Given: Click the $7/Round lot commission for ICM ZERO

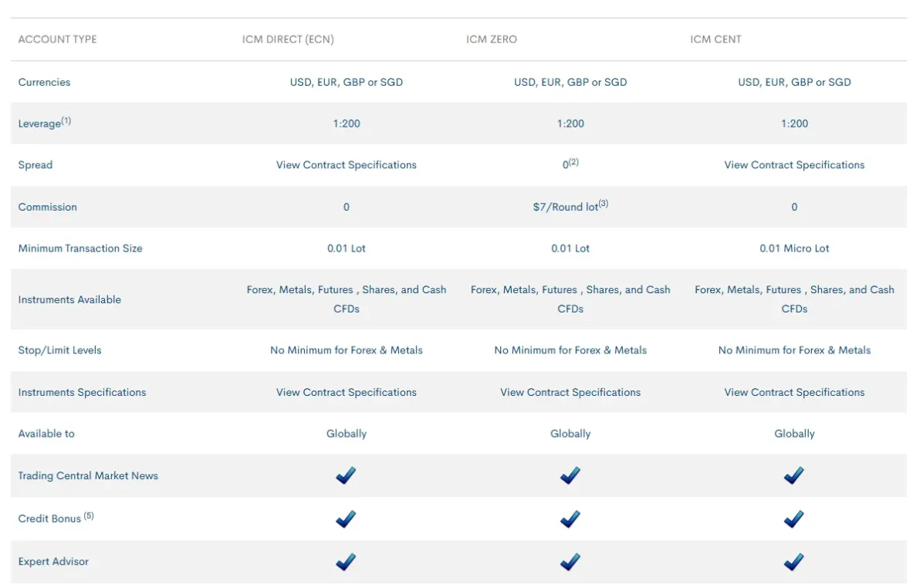Looking at the screenshot, I should (x=570, y=205).
